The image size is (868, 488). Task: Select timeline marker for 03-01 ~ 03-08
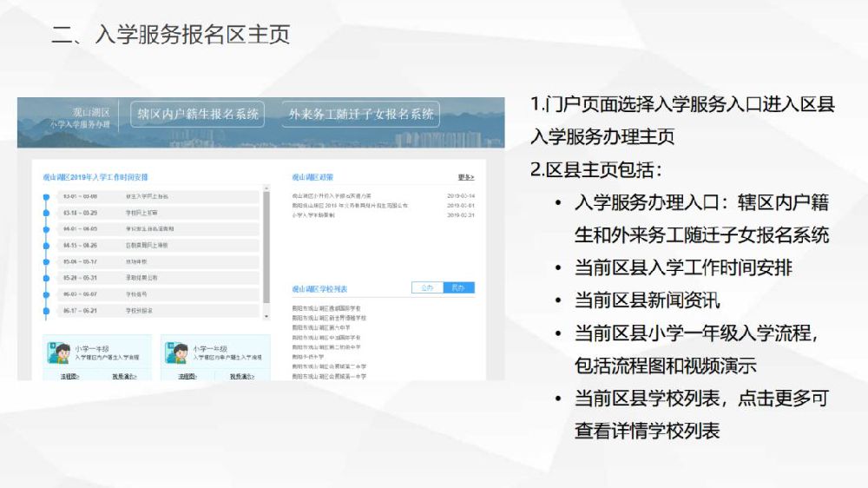coord(47,196)
